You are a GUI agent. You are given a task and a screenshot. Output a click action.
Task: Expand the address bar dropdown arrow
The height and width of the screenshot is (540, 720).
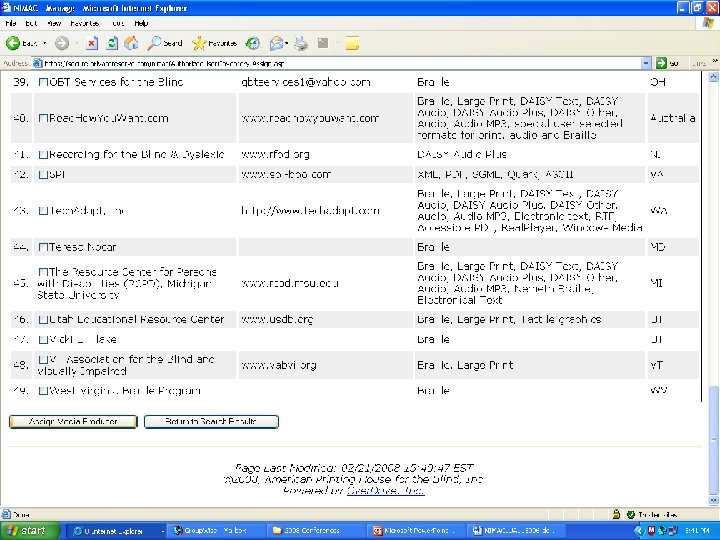point(646,63)
